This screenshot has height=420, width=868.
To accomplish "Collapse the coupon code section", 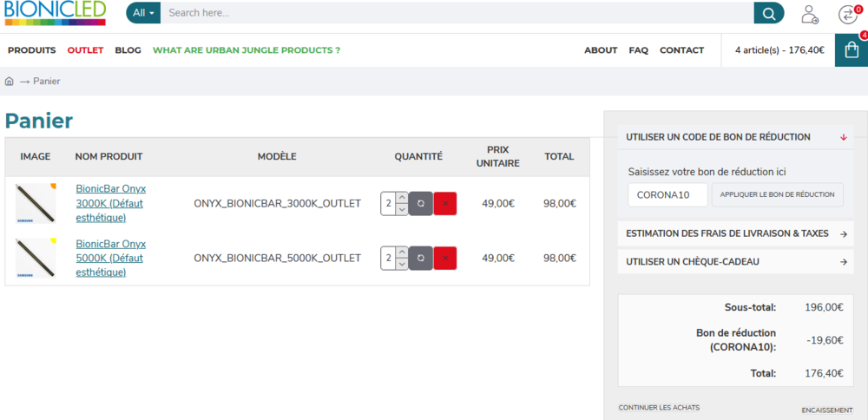I will pyautogui.click(x=736, y=137).
